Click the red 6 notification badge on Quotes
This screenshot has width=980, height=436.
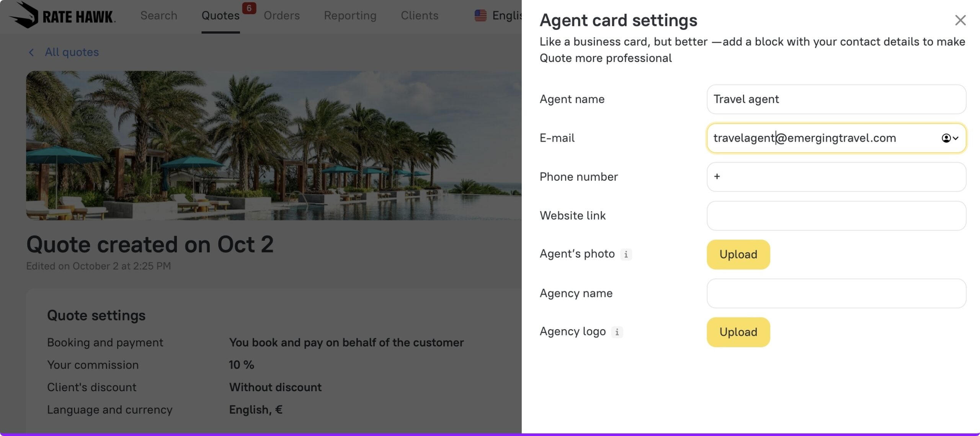249,8
